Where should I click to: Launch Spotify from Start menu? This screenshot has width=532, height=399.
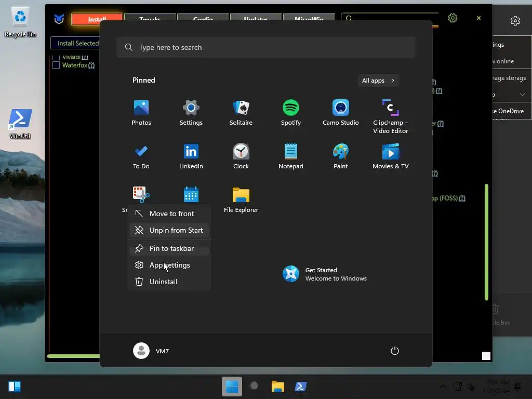[291, 113]
